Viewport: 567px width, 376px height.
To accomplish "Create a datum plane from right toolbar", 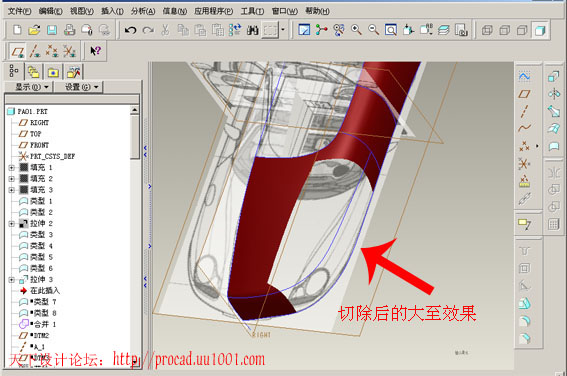I will point(524,94).
